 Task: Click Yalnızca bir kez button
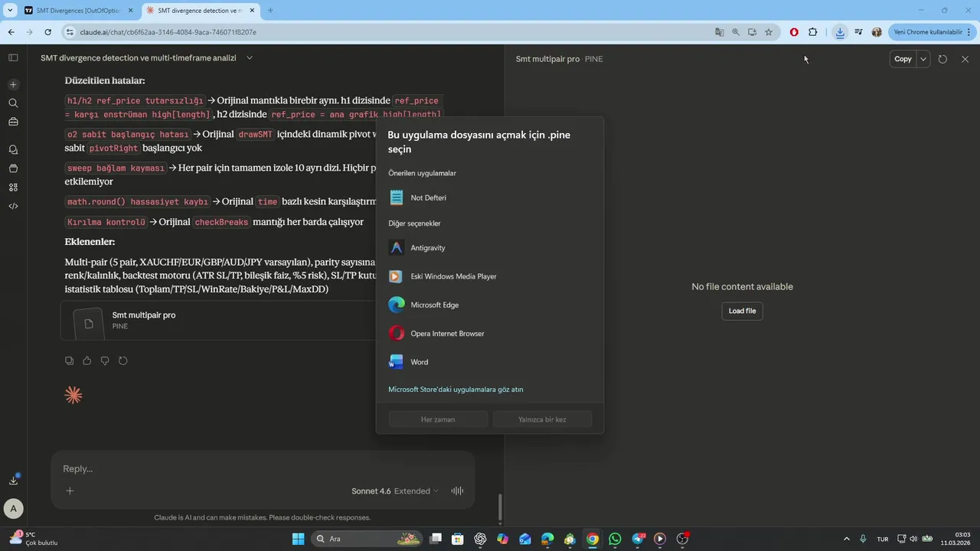click(x=542, y=419)
